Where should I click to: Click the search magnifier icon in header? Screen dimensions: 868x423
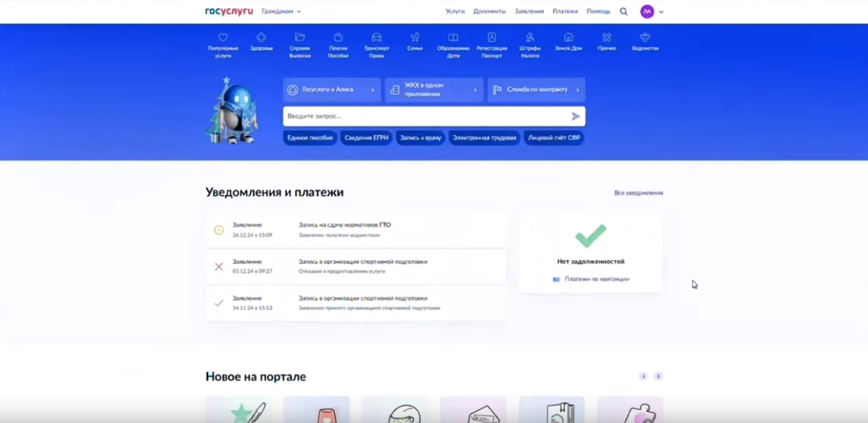click(x=624, y=12)
